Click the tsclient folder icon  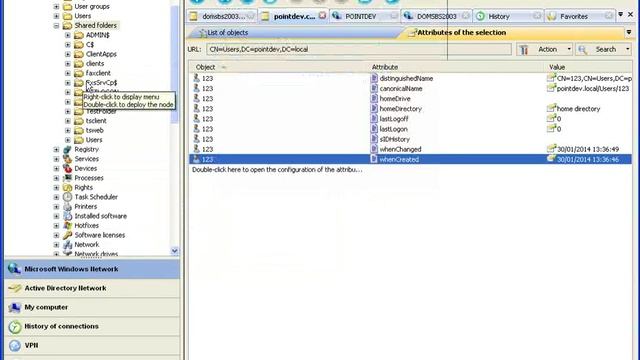point(79,121)
